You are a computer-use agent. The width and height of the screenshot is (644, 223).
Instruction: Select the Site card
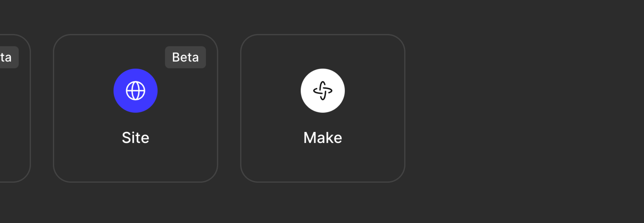click(x=136, y=108)
